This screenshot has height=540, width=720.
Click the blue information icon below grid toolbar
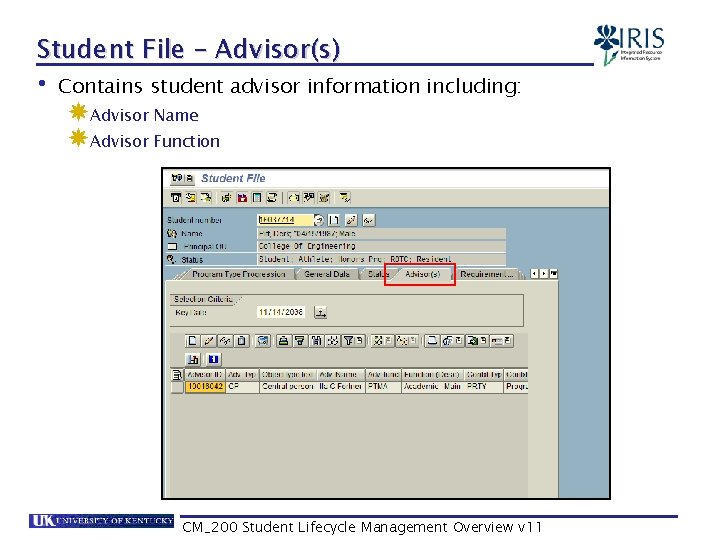tap(213, 359)
